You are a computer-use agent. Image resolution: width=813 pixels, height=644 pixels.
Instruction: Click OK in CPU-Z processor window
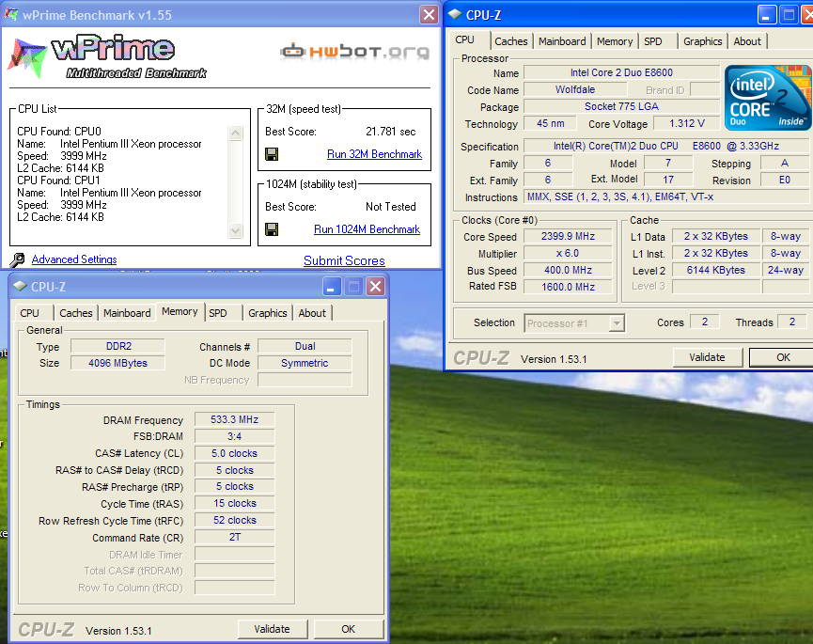tap(782, 357)
